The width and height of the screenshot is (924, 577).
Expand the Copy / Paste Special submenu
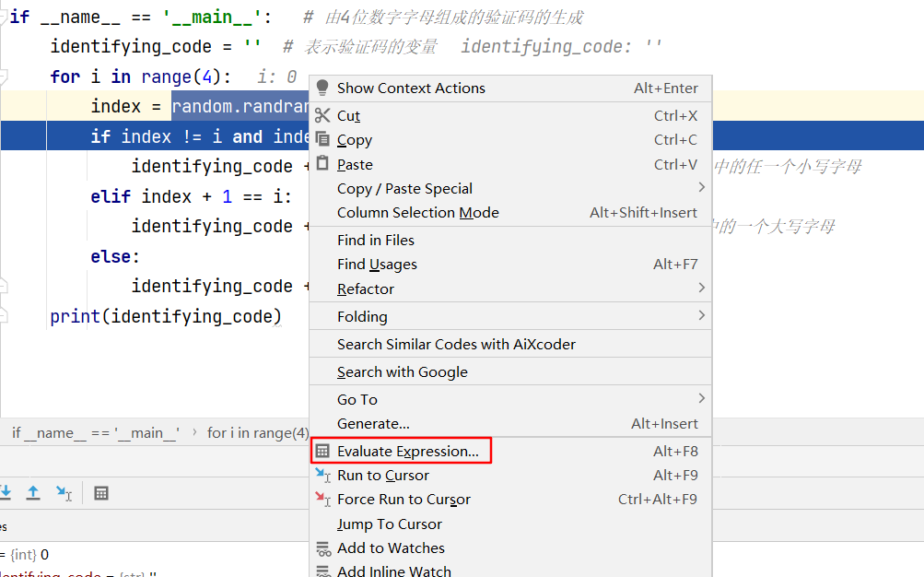click(404, 188)
